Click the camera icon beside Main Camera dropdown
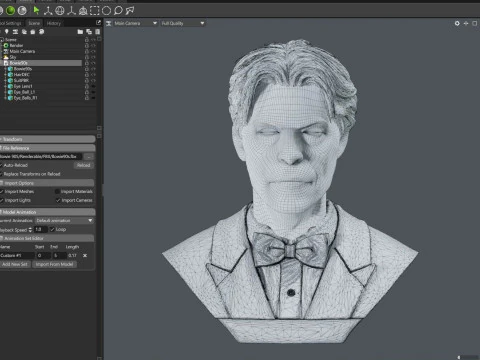480x360 pixels. (x=109, y=23)
